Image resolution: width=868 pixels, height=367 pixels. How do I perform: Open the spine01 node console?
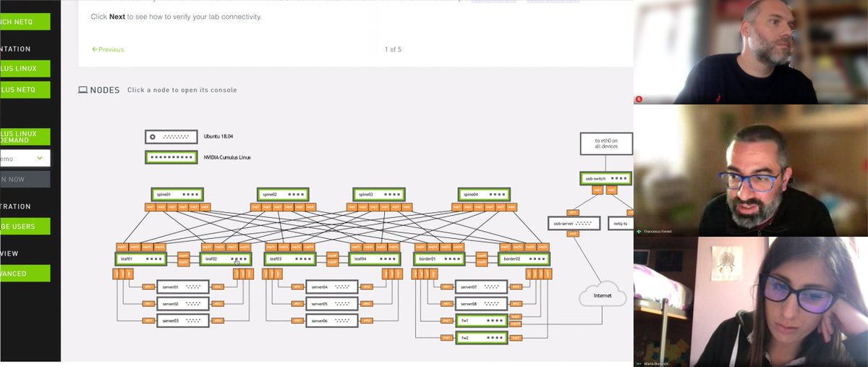click(177, 194)
